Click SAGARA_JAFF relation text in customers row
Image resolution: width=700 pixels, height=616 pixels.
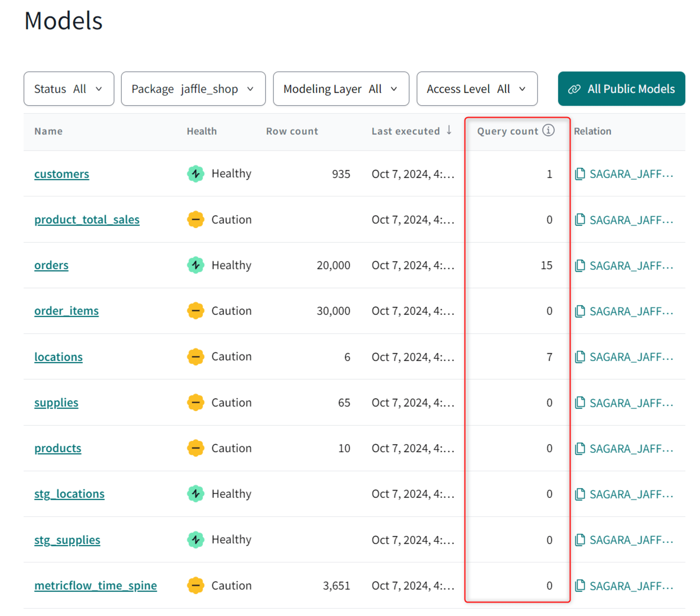631,174
